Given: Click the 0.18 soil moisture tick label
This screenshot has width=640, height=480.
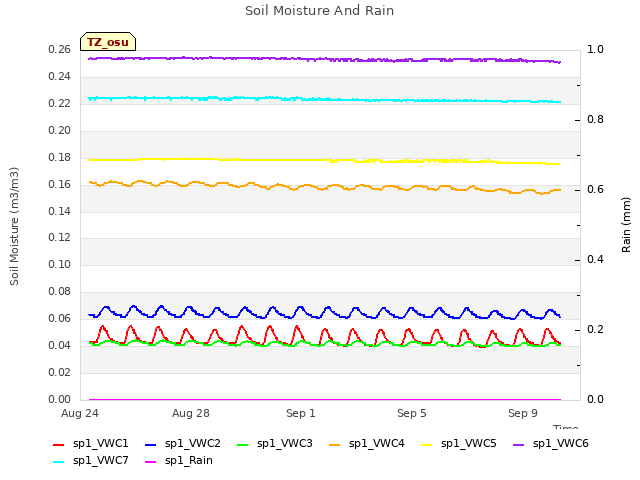Looking at the screenshot, I should 60,158.
